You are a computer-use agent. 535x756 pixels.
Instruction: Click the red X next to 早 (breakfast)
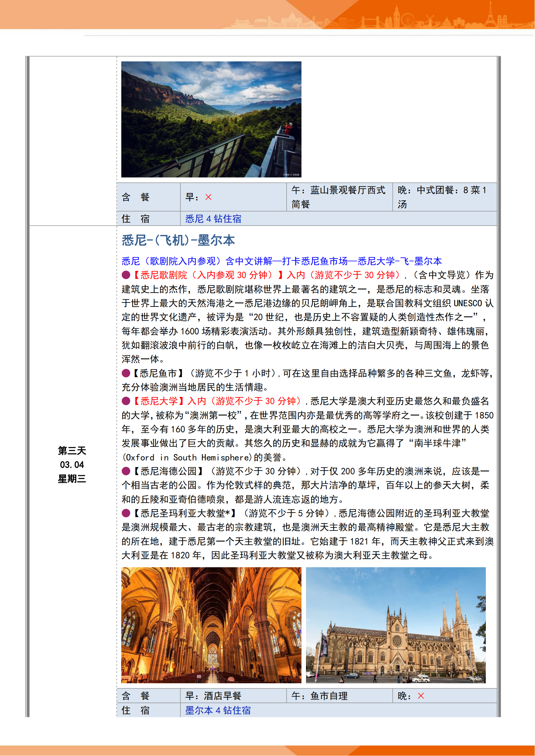tap(208, 197)
